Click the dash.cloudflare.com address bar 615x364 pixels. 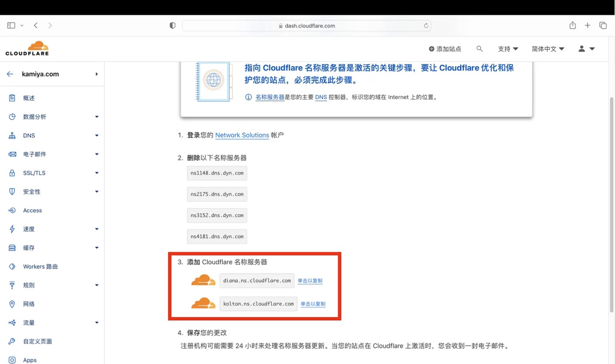point(306,25)
